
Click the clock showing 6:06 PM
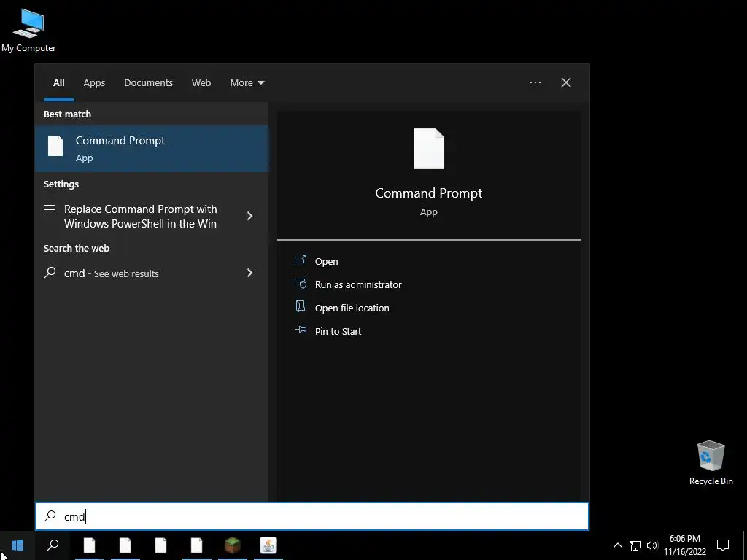684,539
